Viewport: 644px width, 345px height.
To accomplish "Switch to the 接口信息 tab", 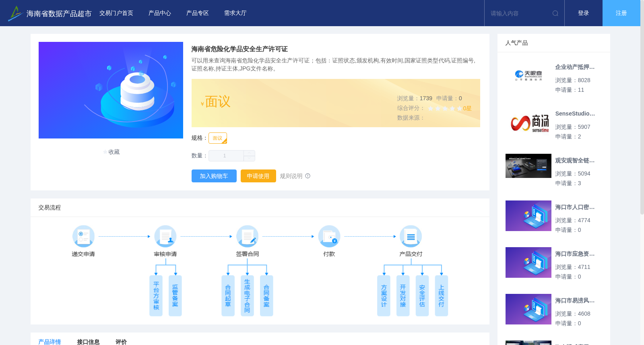I will (x=88, y=341).
